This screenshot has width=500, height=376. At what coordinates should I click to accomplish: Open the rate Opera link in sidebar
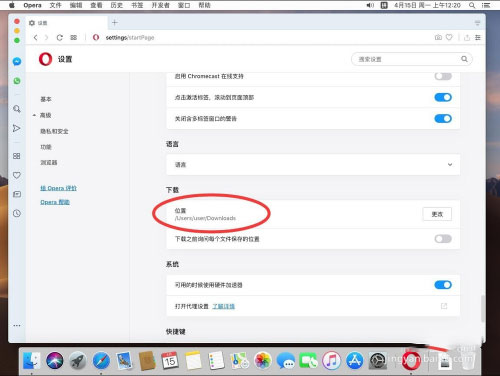pos(58,188)
